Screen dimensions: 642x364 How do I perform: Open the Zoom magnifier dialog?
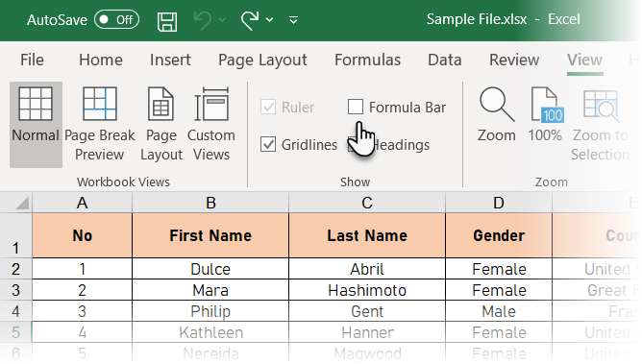(x=496, y=115)
